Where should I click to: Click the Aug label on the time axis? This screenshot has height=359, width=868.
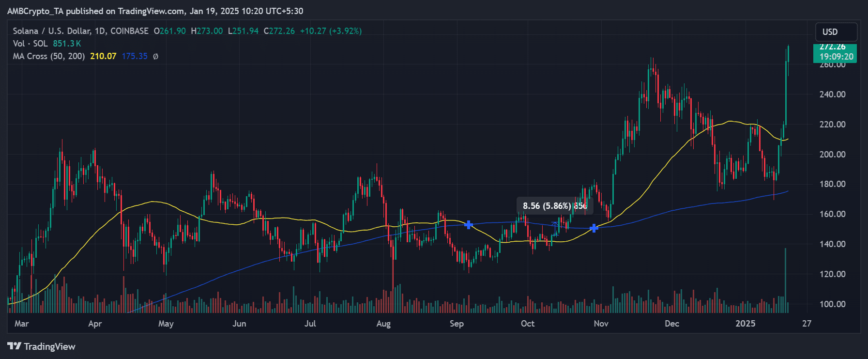tap(383, 324)
